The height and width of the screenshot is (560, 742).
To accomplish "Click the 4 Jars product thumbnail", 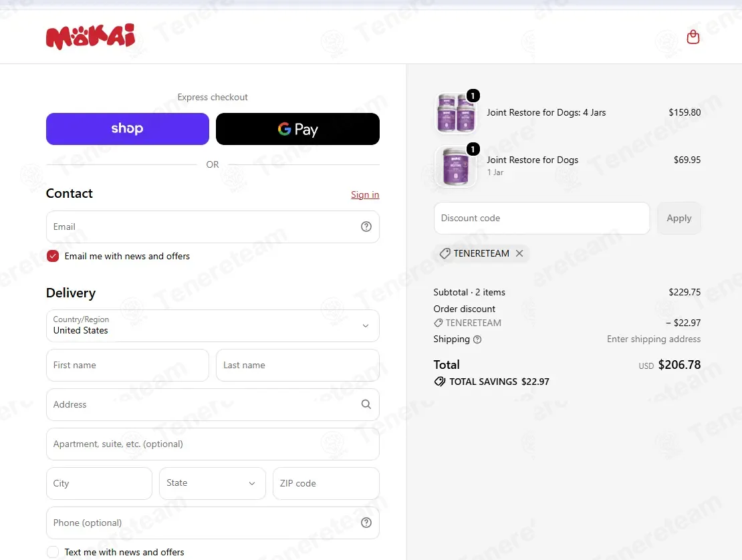I will coord(456,112).
